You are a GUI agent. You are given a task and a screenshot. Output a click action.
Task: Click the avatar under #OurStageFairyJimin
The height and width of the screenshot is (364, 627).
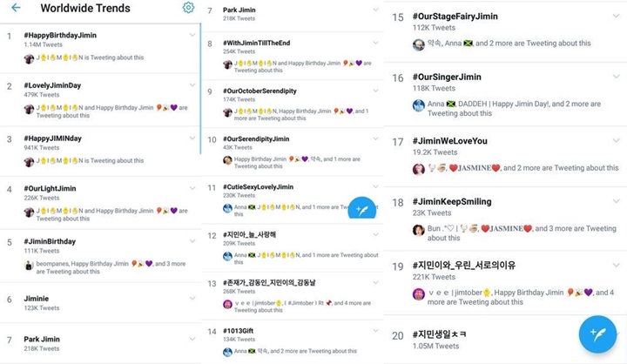[x=418, y=44]
